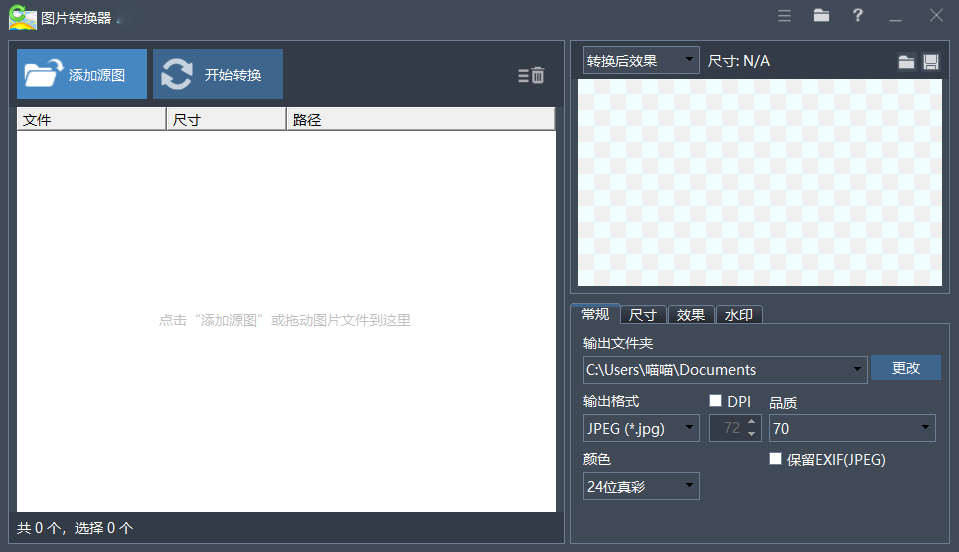
Task: Switch to the 水印 watermark tab
Action: 739,314
